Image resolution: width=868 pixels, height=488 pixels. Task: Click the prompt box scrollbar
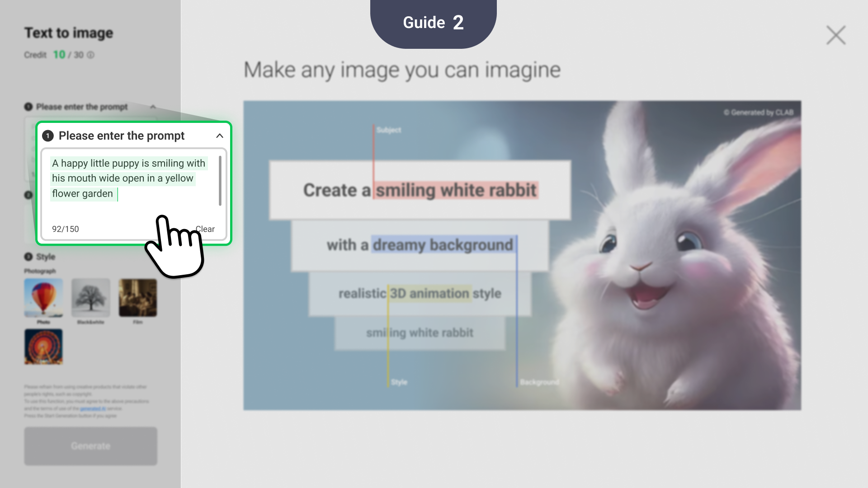[x=220, y=181]
